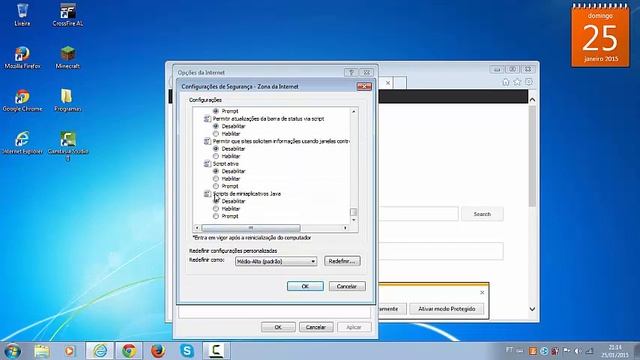Close the Internet Explorer tab with its X
The image size is (640, 360).
click(x=388, y=83)
